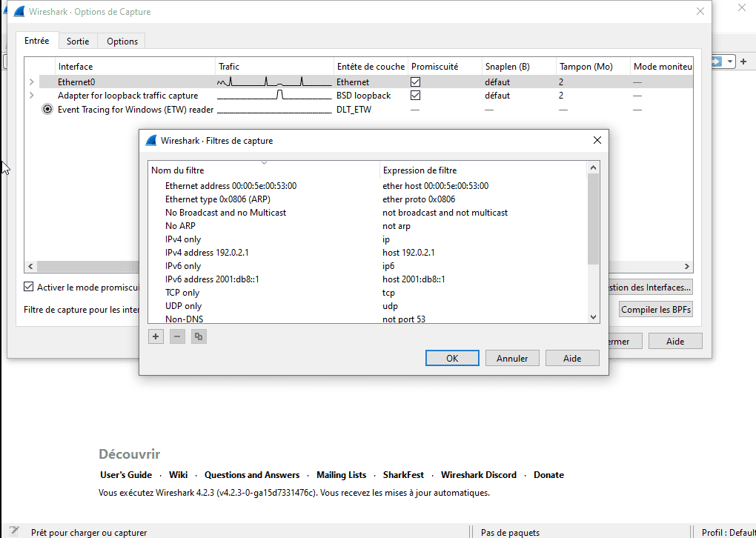
Task: Switch to the Entrée tab
Action: pos(37,41)
